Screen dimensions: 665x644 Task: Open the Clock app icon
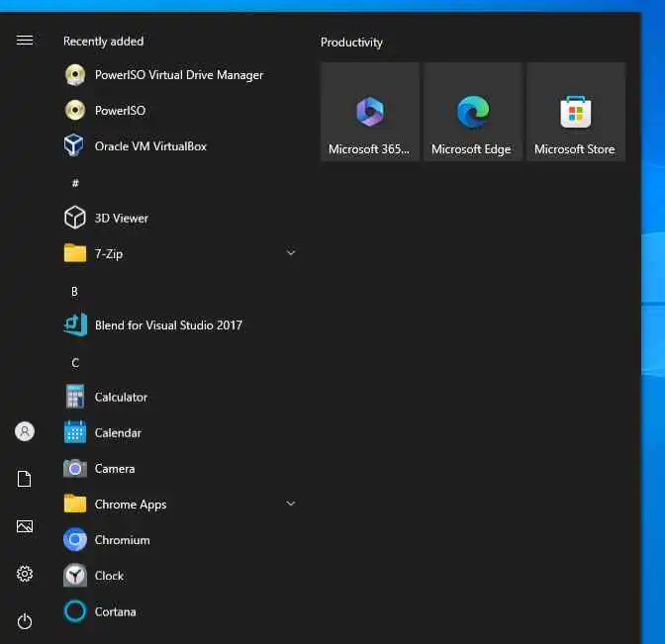[x=75, y=576]
